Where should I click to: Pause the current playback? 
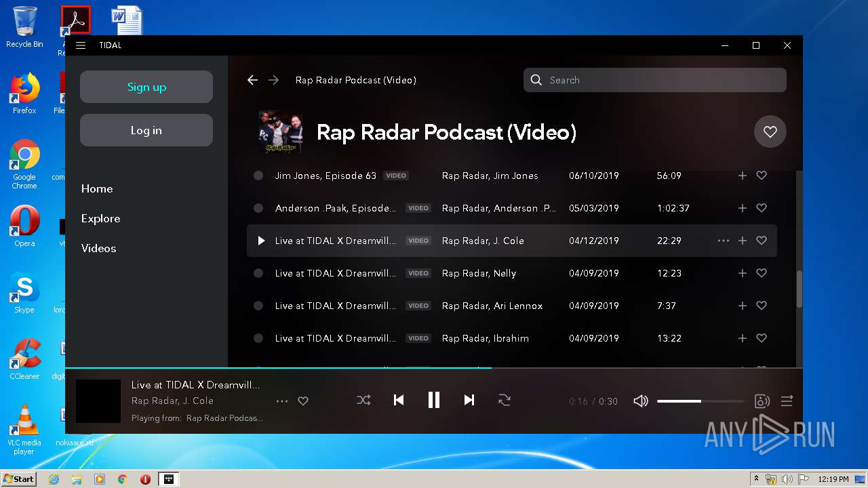(434, 401)
